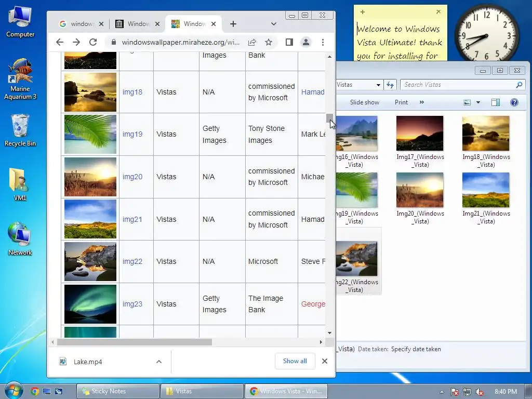Open the view options dropdown arrow

pos(478,102)
